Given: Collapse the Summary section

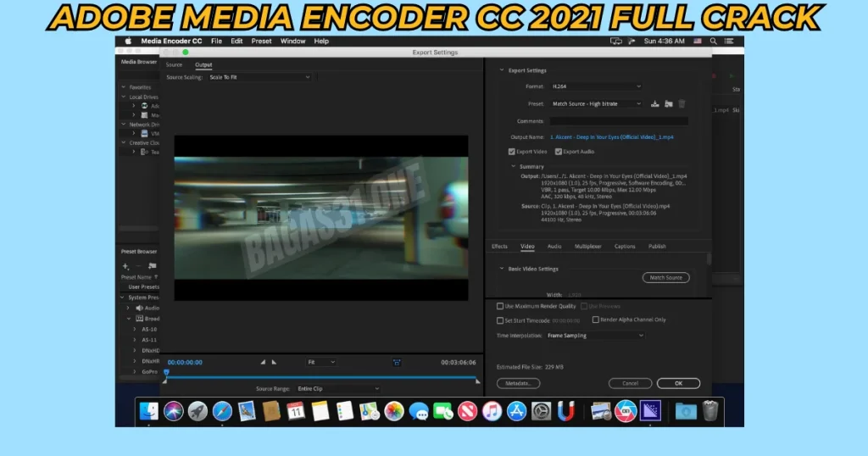Looking at the screenshot, I should [x=513, y=166].
